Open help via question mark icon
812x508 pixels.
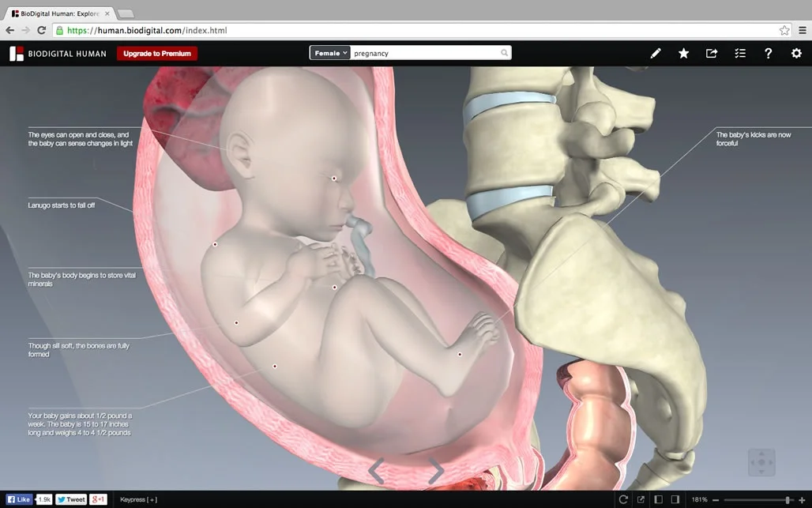(768, 54)
